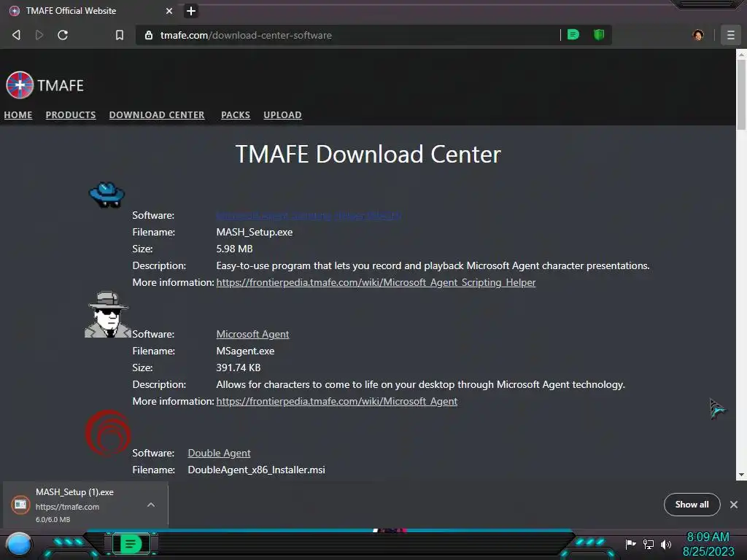
Task: Expand the MASH_Setup (1).exe download options chevron
Action: click(151, 505)
